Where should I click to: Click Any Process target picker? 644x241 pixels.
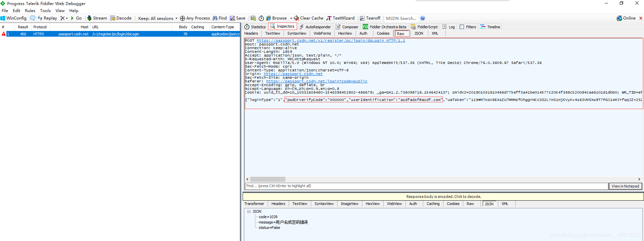click(195, 18)
